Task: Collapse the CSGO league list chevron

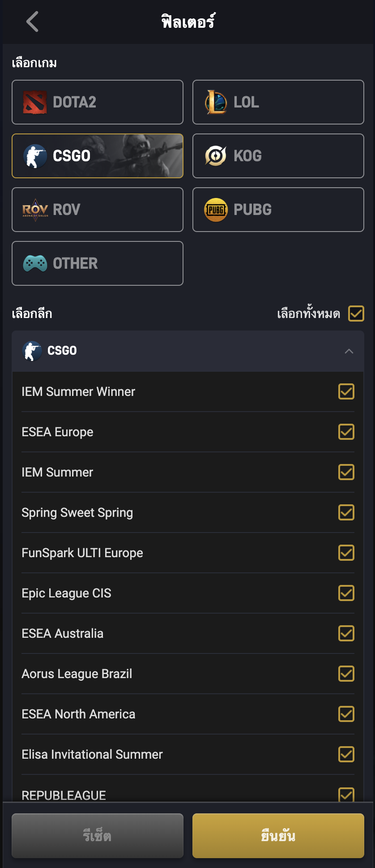Action: click(349, 351)
